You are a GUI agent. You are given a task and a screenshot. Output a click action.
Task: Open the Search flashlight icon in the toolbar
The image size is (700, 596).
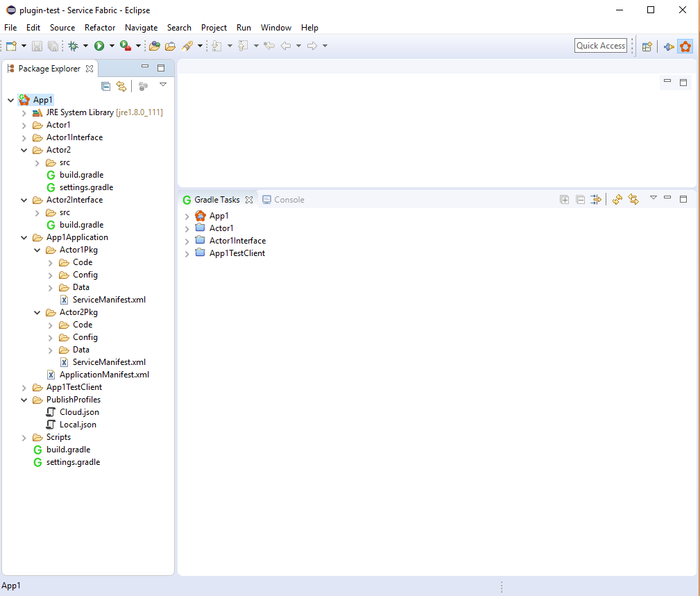pyautogui.click(x=186, y=45)
